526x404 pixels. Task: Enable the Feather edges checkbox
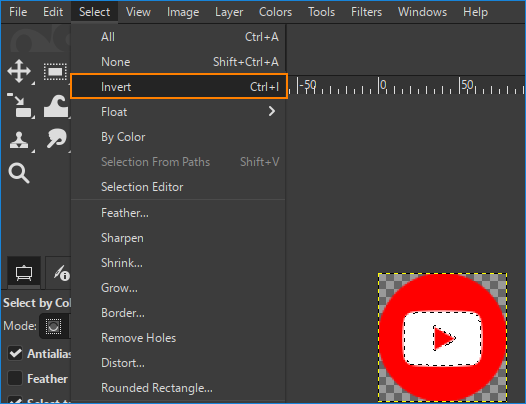point(15,378)
